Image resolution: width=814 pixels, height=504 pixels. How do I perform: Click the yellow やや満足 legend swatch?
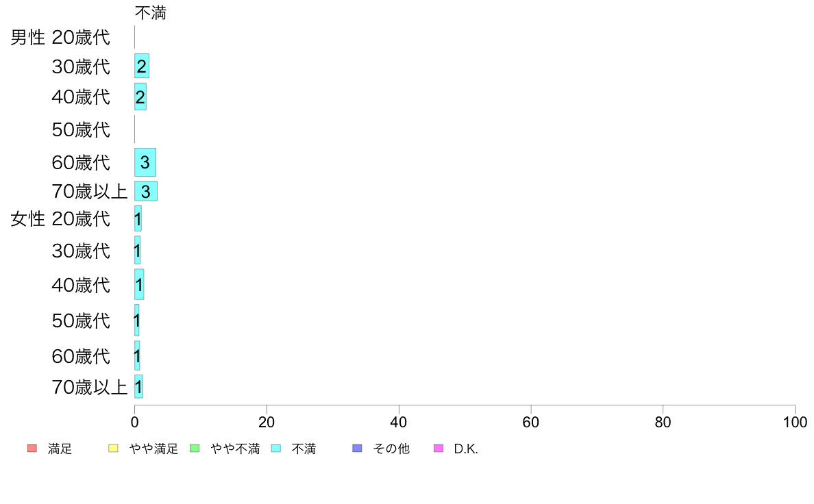click(x=113, y=449)
